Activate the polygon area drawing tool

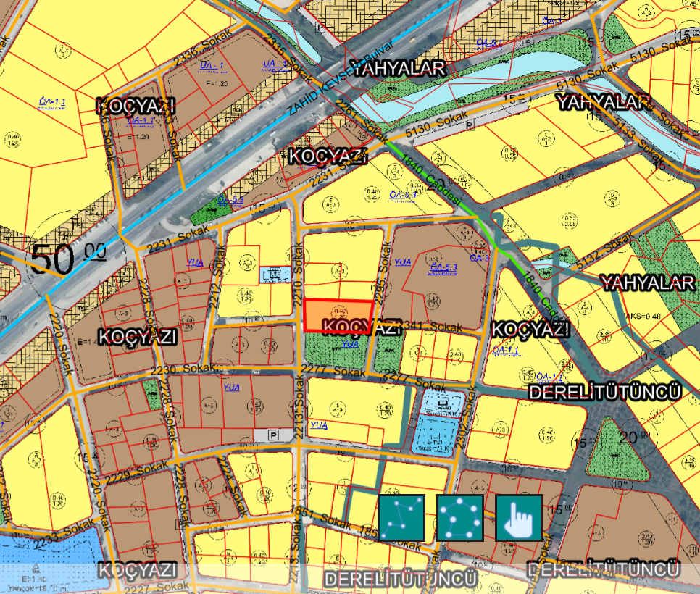pyautogui.click(x=459, y=517)
